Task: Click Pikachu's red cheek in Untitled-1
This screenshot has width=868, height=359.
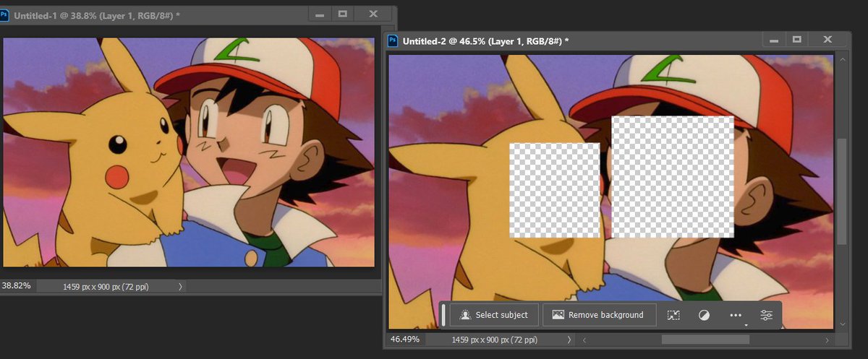Action: click(x=116, y=176)
